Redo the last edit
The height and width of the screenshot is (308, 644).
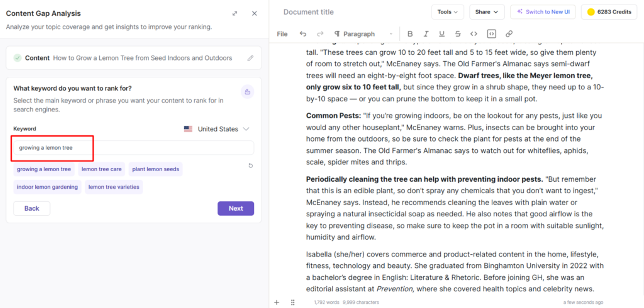(320, 34)
